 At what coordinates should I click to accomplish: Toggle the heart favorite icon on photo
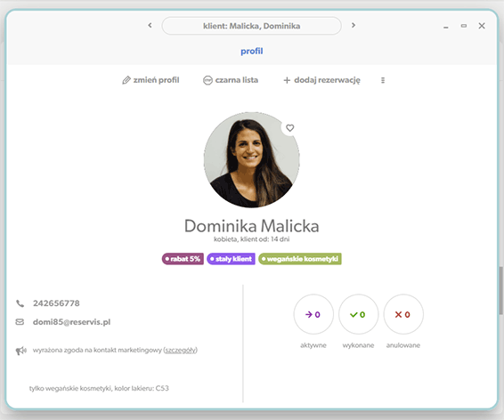point(290,128)
